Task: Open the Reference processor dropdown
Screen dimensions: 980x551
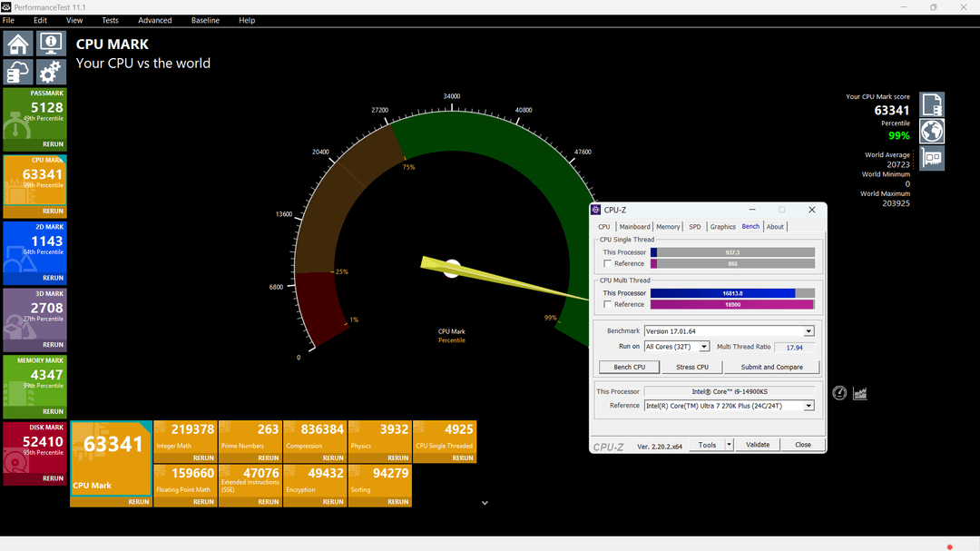Action: (x=808, y=406)
